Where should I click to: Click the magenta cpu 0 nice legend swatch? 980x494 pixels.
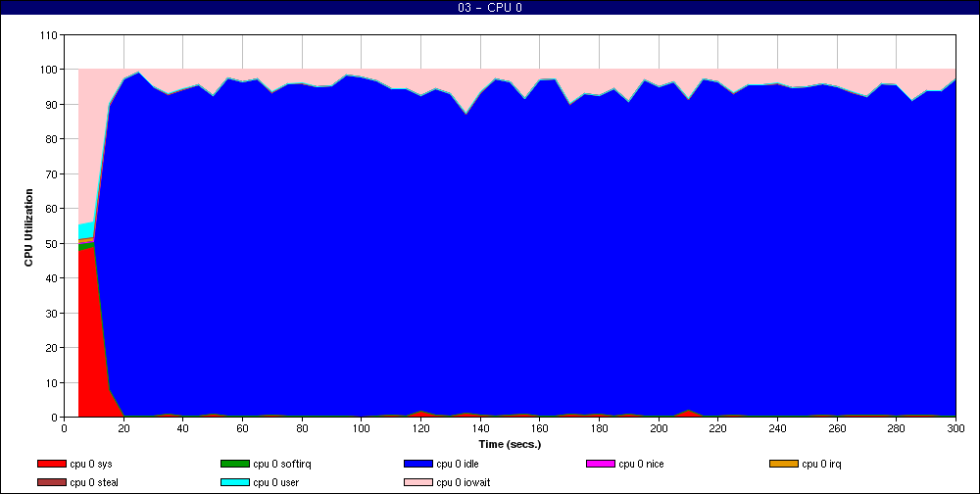pos(601,464)
